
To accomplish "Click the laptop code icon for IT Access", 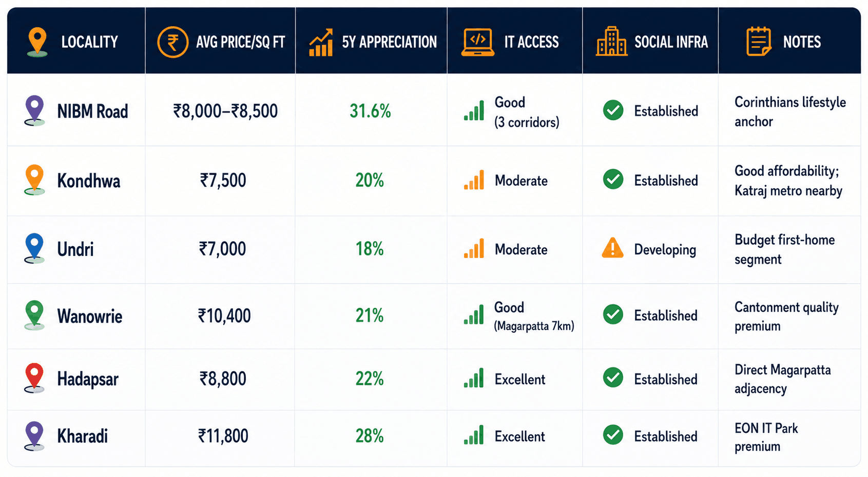I will point(478,42).
